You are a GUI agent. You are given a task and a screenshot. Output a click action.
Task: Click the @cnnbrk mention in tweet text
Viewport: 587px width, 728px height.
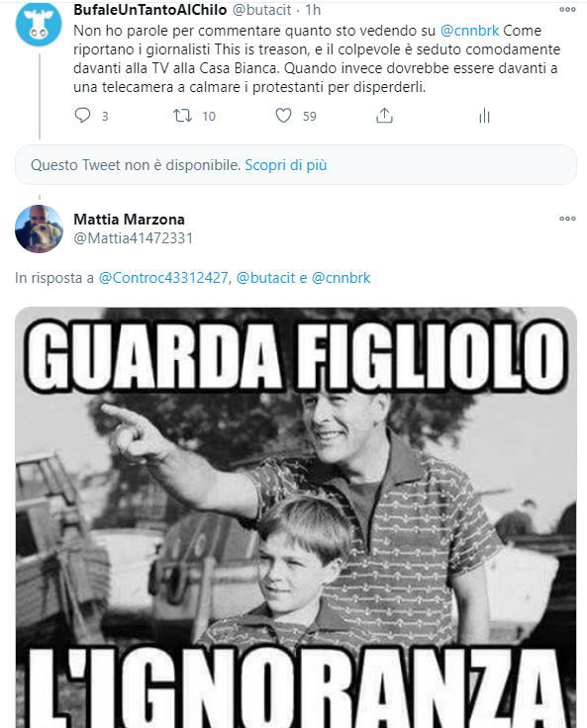[469, 31]
